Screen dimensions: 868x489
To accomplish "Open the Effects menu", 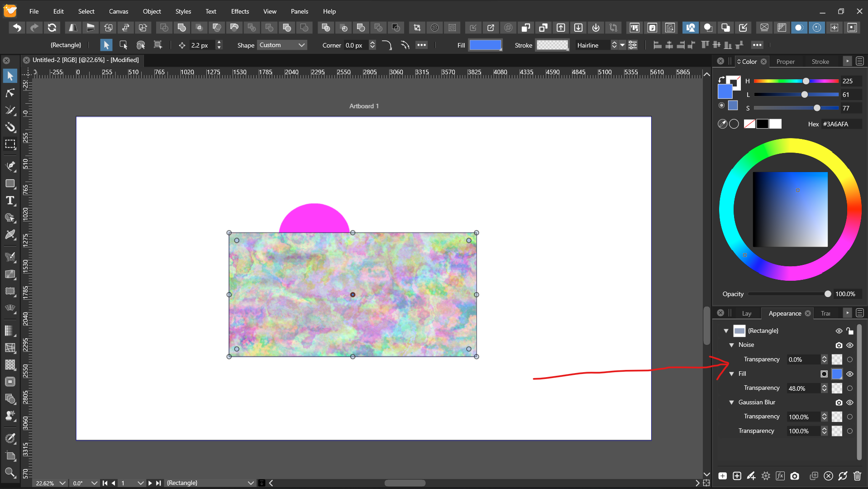I will [240, 11].
